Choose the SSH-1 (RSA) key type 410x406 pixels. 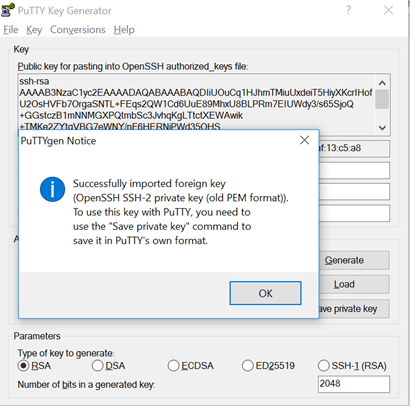(352, 366)
